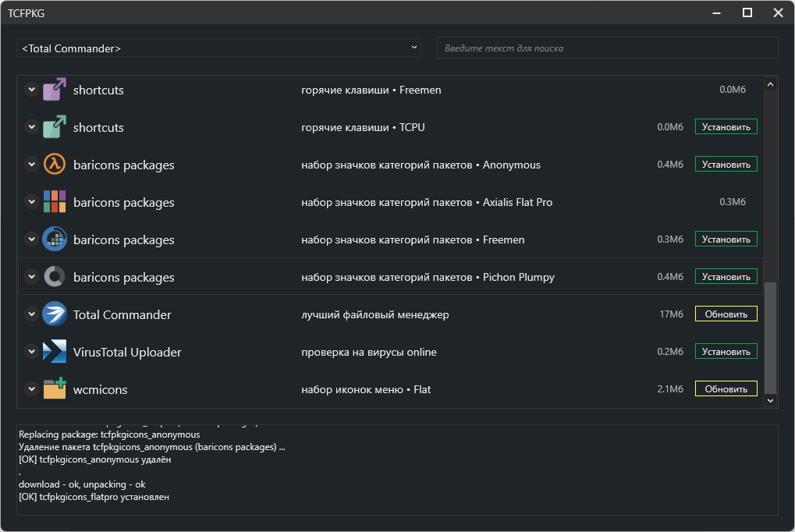The image size is (795, 532).
Task: Click the Freemen shortcuts purple icon
Action: (x=55, y=90)
